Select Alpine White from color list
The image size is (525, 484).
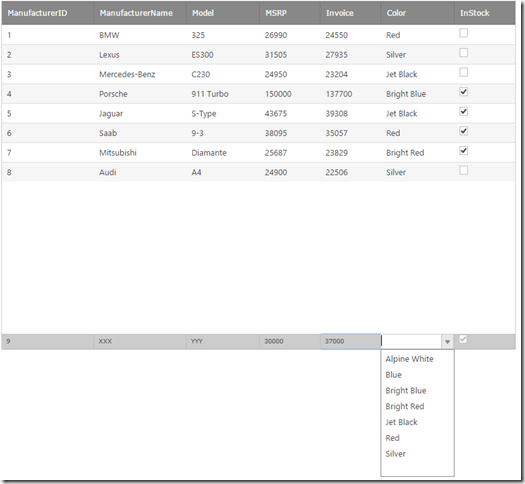point(417,359)
